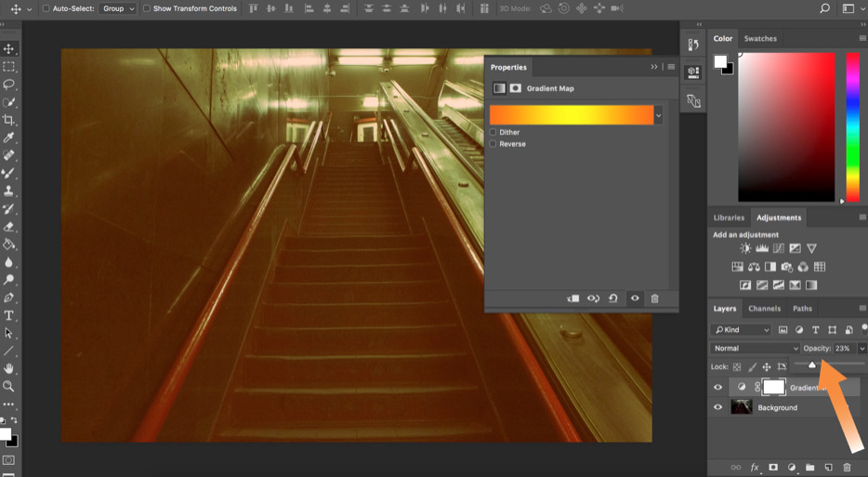The height and width of the screenshot is (477, 868).
Task: Select the History Brush tool
Action: tap(9, 209)
